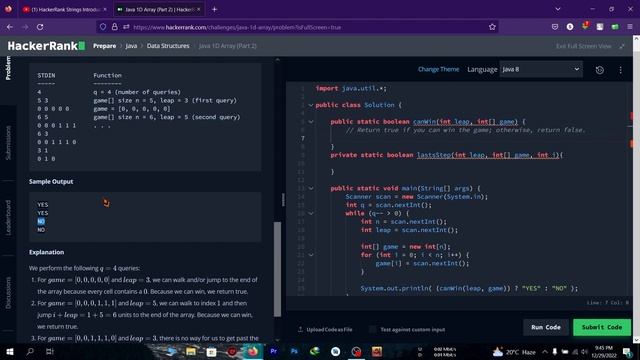The image size is (640, 360).
Task: Open the tracking protection shield icon
Action: (103, 27)
